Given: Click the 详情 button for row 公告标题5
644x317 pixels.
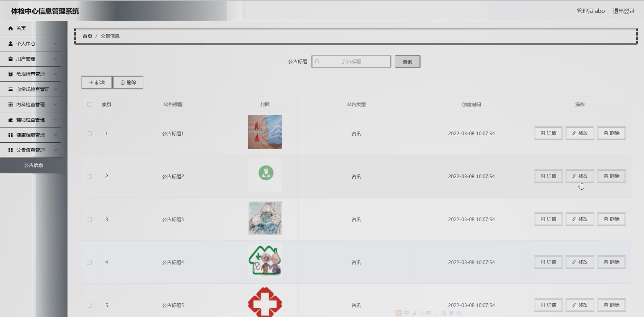Looking at the screenshot, I should [548, 305].
